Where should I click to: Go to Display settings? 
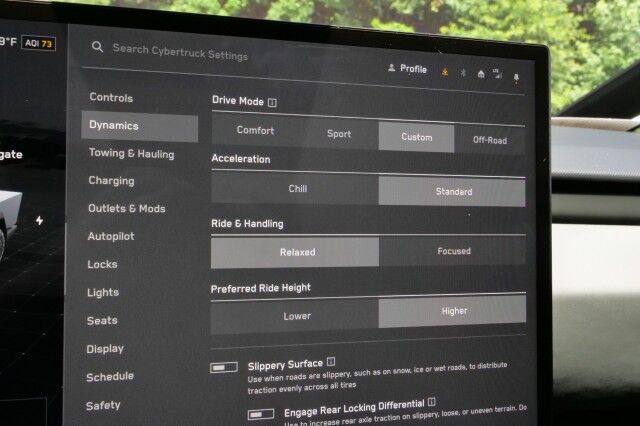coord(105,349)
